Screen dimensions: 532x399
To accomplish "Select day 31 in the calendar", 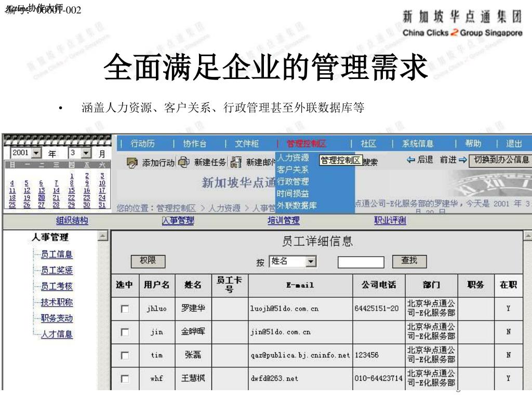I will pyautogui.click(x=102, y=205).
